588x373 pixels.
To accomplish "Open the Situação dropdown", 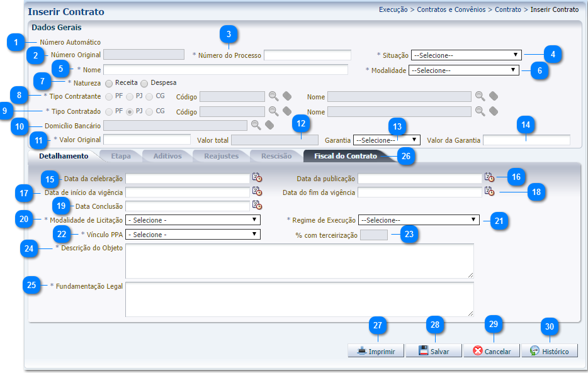I will pos(466,55).
